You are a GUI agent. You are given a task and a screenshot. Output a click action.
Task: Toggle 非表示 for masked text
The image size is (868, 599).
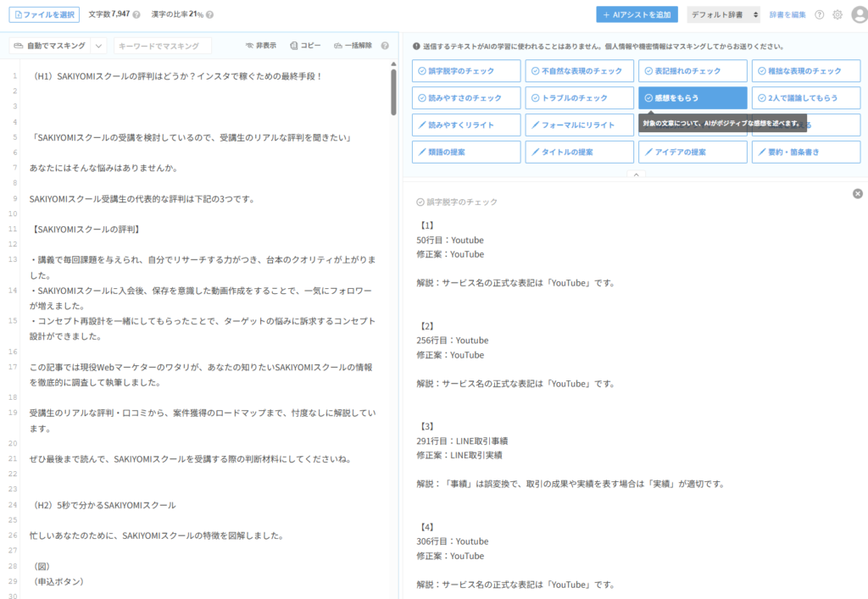pyautogui.click(x=261, y=46)
